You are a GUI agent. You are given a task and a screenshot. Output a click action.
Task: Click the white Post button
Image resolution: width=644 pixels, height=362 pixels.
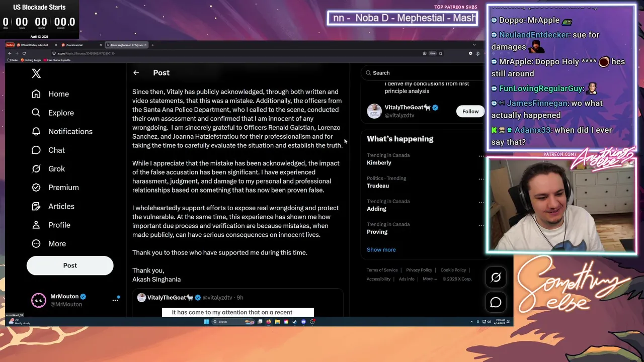[x=70, y=265]
